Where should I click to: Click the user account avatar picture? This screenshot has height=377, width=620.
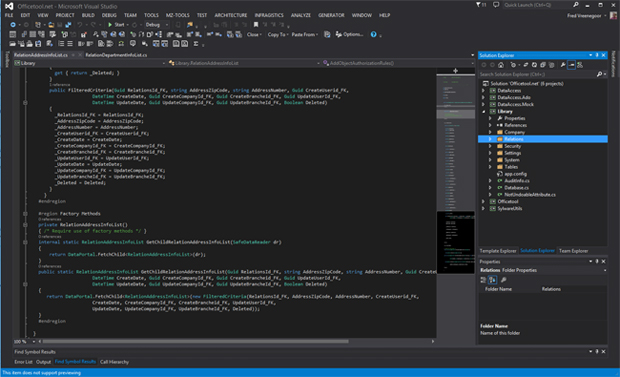point(613,15)
